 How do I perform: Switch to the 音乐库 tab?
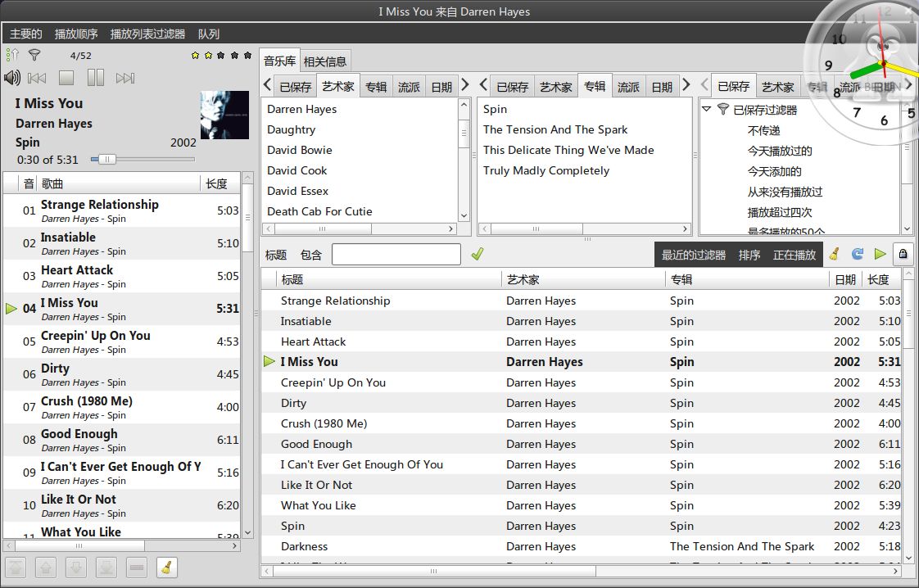click(x=279, y=61)
